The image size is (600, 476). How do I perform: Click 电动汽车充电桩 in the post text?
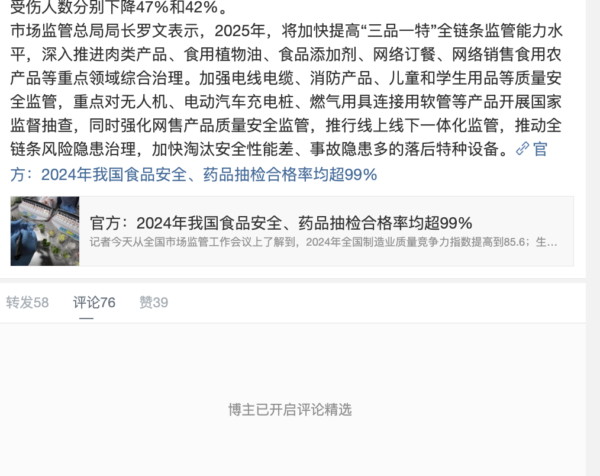pyautogui.click(x=239, y=102)
